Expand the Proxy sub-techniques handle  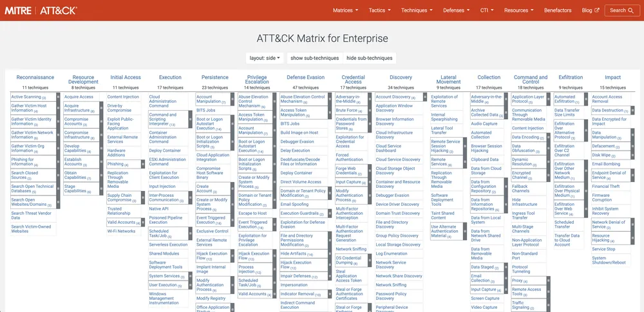pyautogui.click(x=548, y=280)
